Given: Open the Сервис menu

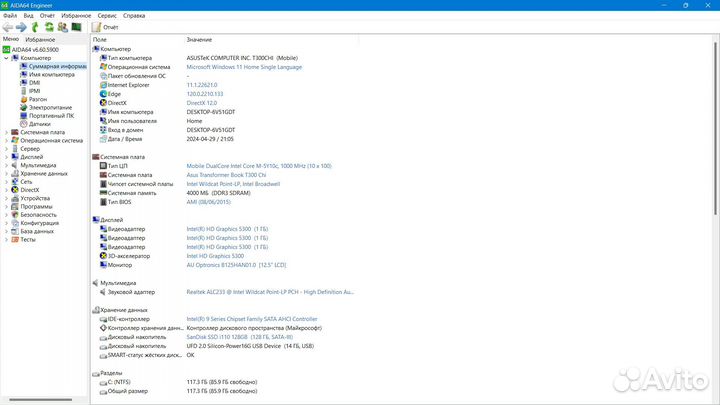Looking at the screenshot, I should point(106,16).
